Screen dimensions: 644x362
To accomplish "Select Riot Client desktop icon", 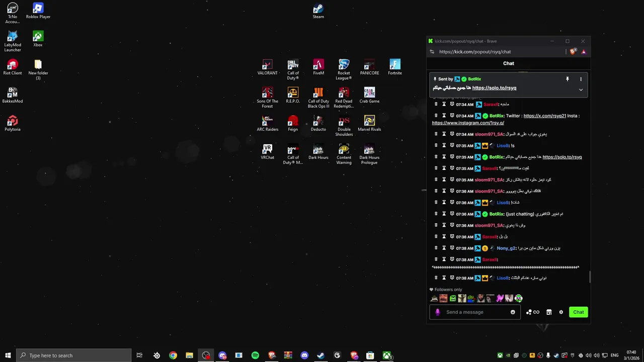I will 13,67.
